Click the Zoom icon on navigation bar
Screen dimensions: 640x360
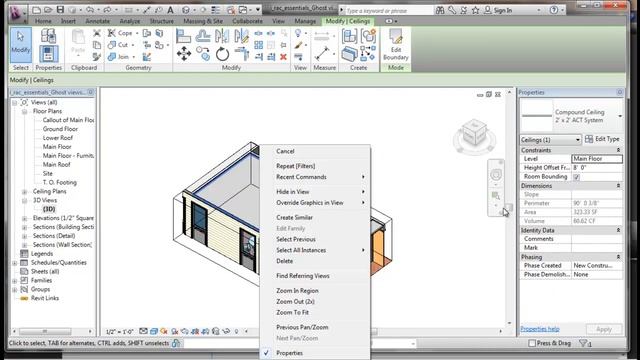point(496,196)
